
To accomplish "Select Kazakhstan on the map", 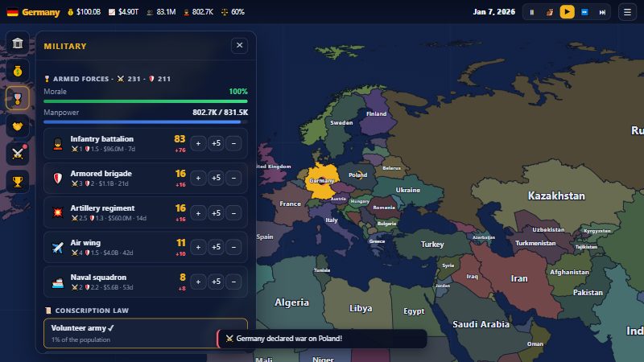I will [556, 195].
